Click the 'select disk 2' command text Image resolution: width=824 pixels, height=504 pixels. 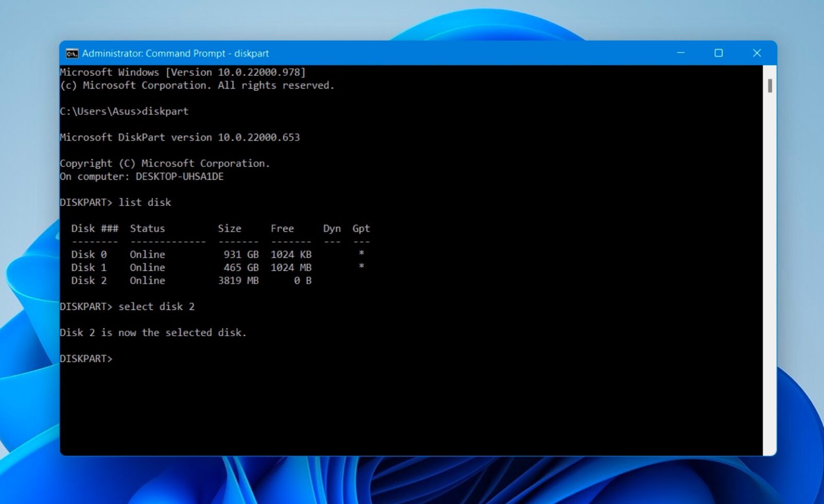157,307
